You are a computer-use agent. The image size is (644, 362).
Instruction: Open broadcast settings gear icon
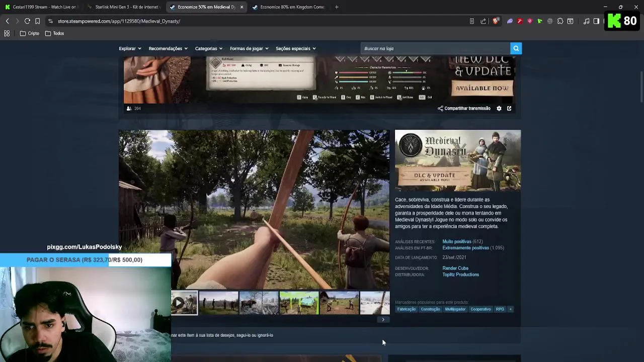click(x=499, y=108)
